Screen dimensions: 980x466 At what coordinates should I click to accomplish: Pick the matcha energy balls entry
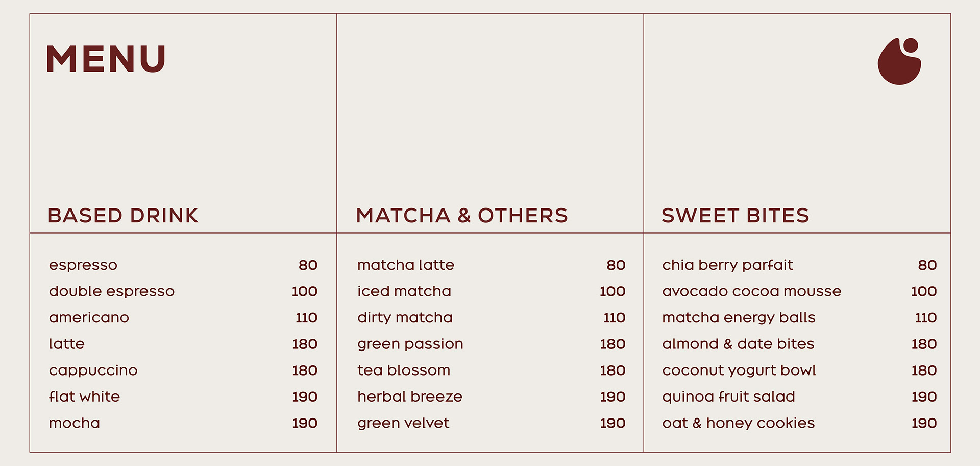pyautogui.click(x=739, y=318)
